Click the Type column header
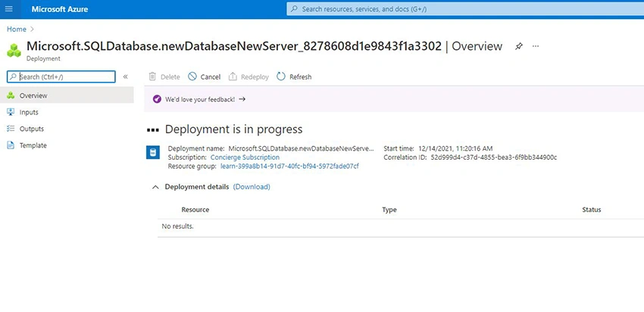Viewport: 644px width, 312px height. (x=389, y=209)
